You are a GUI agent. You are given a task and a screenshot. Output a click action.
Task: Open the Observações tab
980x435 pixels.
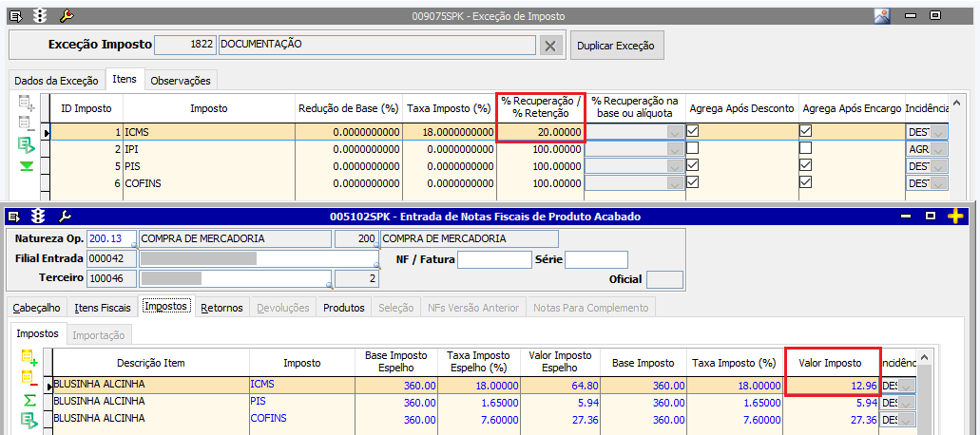[x=181, y=81]
